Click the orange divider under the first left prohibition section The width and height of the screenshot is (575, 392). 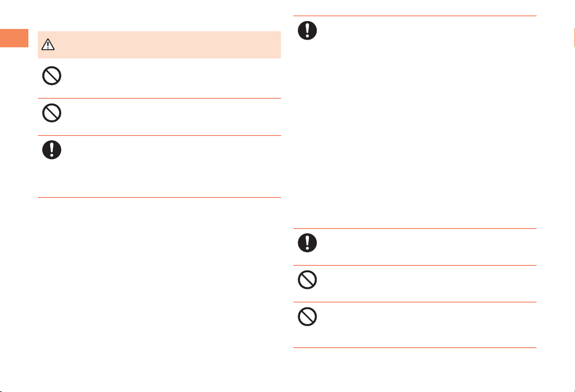pyautogui.click(x=159, y=98)
